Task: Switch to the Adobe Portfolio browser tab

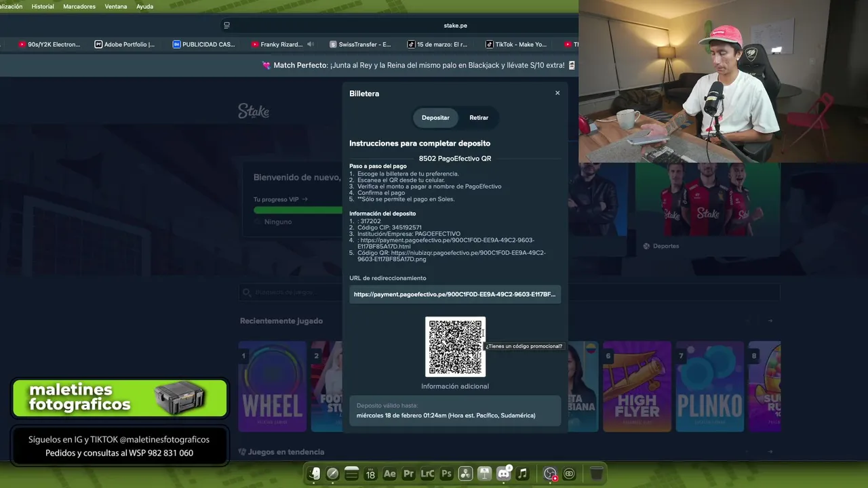Action: [x=125, y=44]
